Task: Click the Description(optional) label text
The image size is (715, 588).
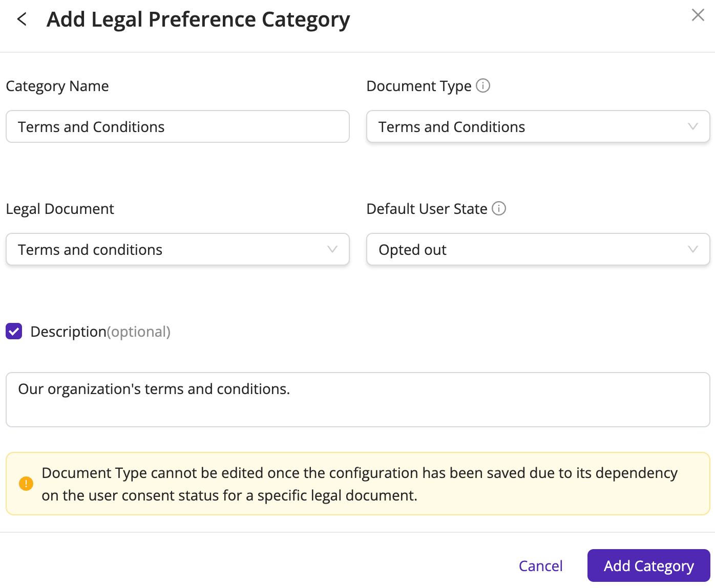Action: point(100,332)
